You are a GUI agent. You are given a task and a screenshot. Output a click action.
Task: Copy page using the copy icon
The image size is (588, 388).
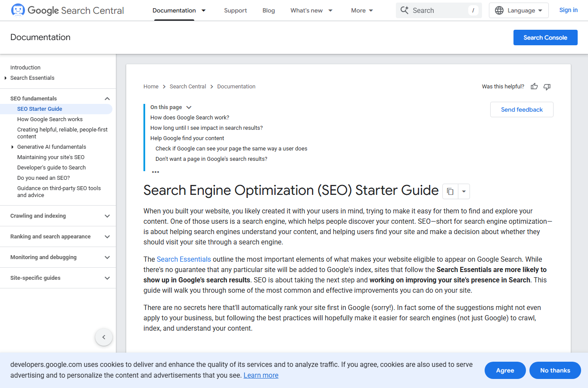[450, 191]
